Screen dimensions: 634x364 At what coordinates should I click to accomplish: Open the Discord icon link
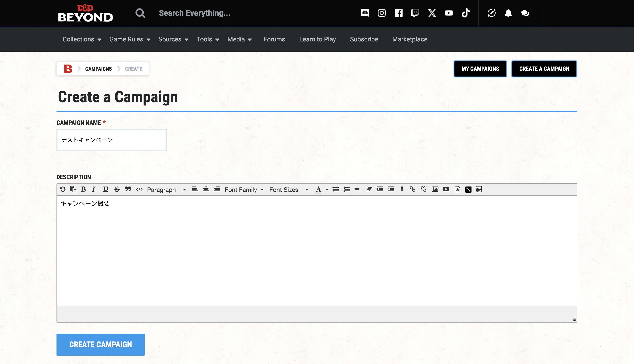[x=365, y=13]
